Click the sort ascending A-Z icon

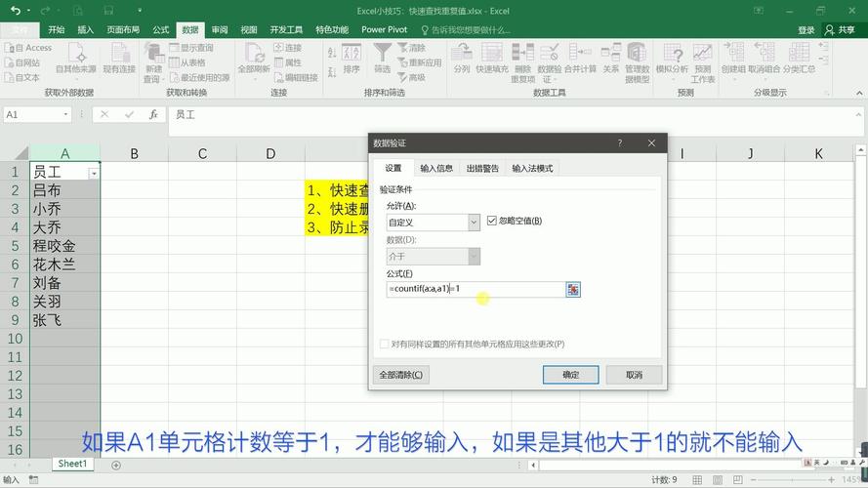click(332, 53)
